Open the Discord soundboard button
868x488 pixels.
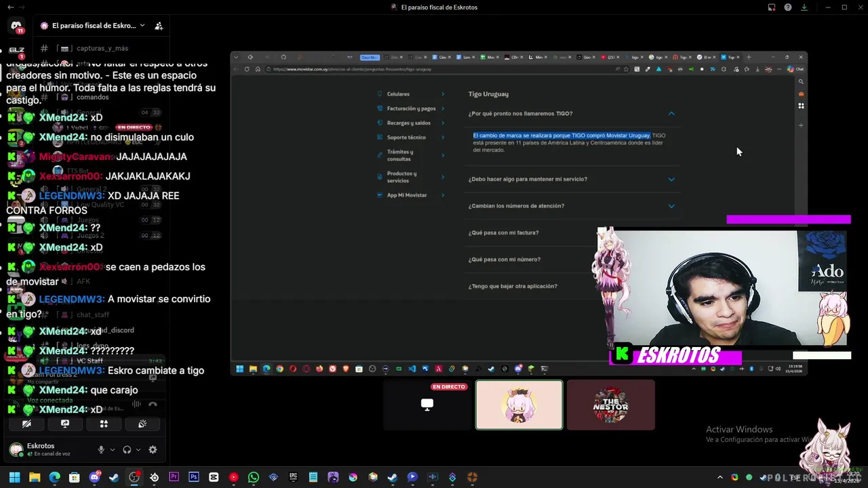(142, 424)
